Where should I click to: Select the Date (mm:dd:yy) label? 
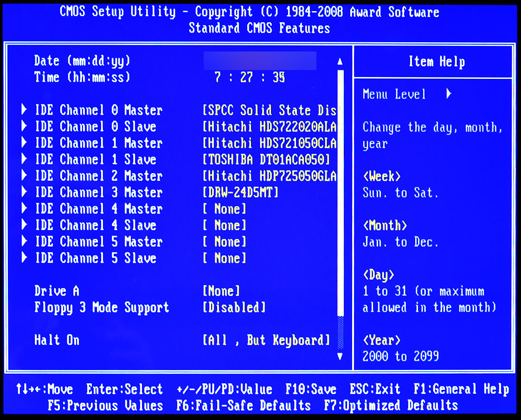[82, 61]
